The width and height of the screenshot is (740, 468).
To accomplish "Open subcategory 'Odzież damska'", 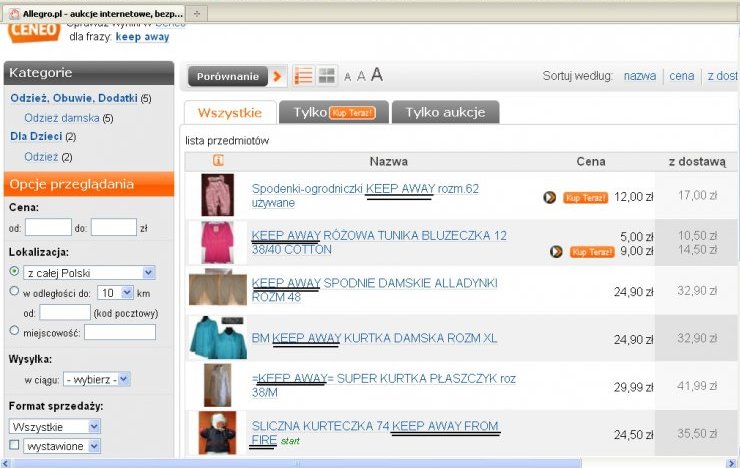I will 62,118.
